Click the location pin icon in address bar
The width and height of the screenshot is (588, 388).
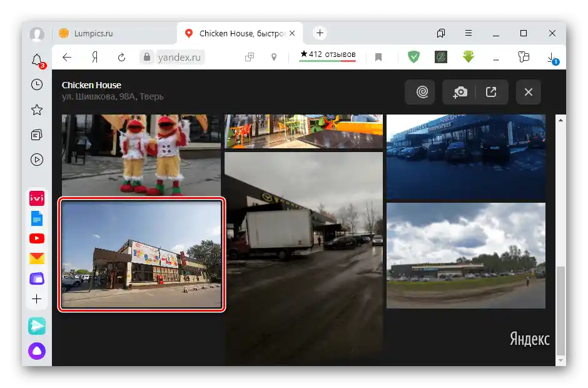[x=274, y=57]
